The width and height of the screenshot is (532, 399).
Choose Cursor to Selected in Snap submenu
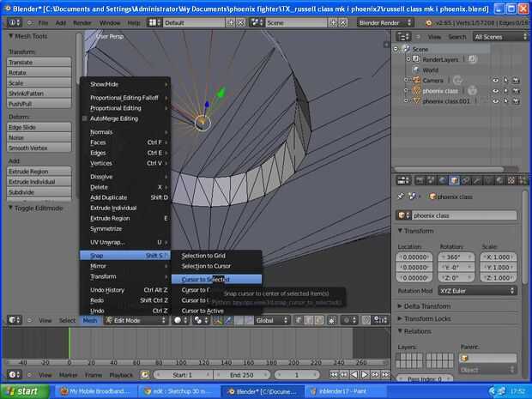pos(216,279)
